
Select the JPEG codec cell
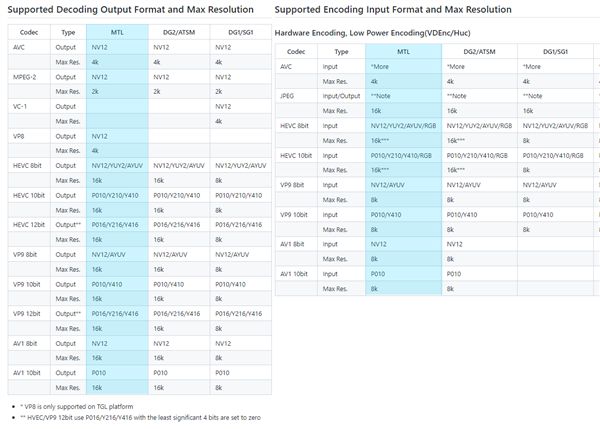(x=289, y=96)
